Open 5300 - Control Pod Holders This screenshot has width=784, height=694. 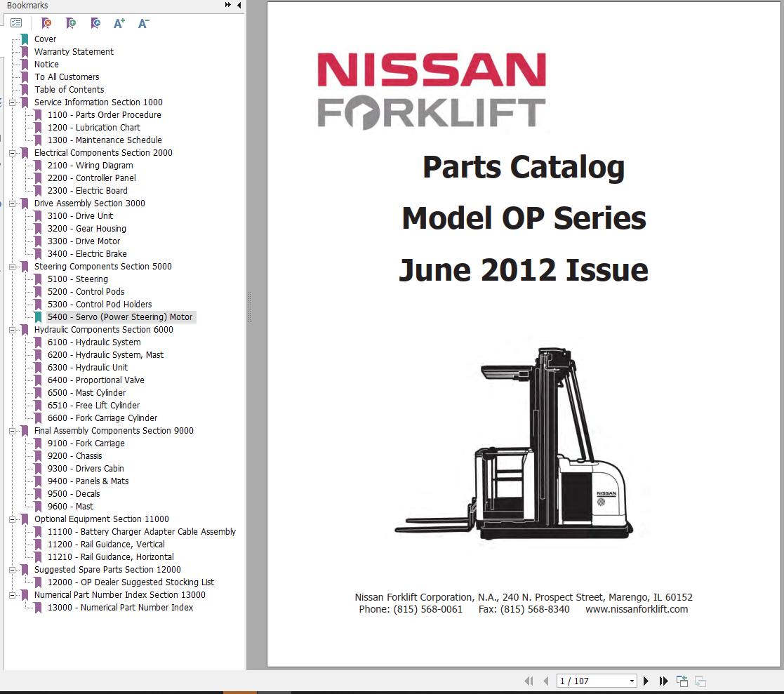[100, 304]
